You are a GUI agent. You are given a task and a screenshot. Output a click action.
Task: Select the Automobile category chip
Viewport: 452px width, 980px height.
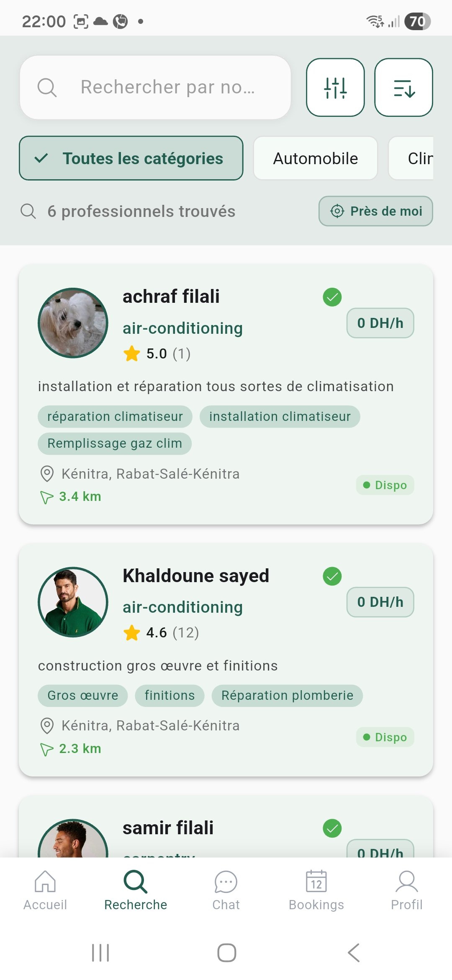click(x=315, y=158)
